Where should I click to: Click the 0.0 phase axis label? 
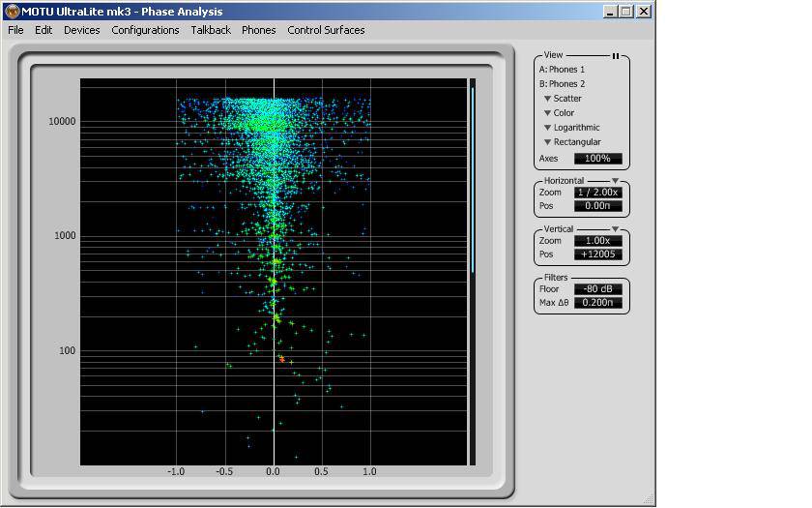click(x=273, y=472)
